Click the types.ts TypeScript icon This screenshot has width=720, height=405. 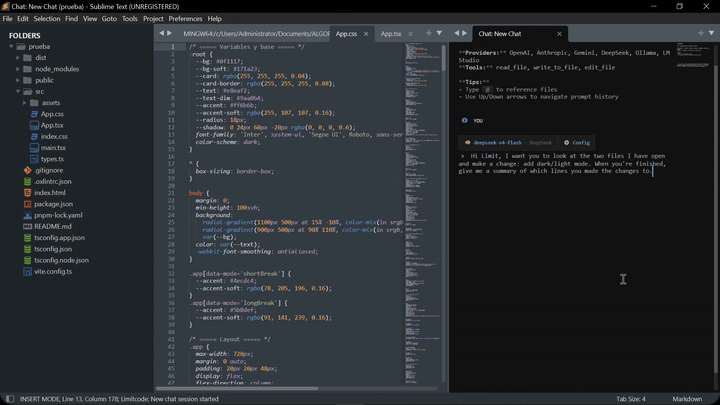34,159
